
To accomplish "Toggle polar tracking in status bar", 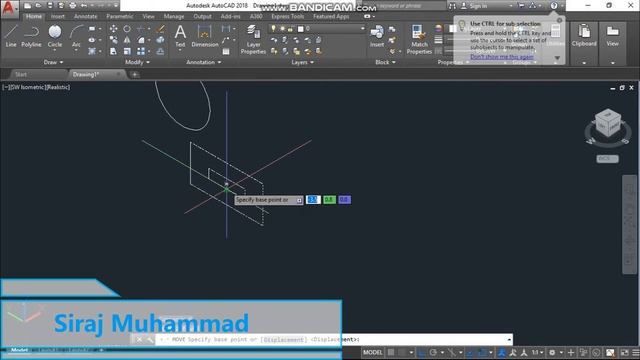I will [x=433, y=352].
